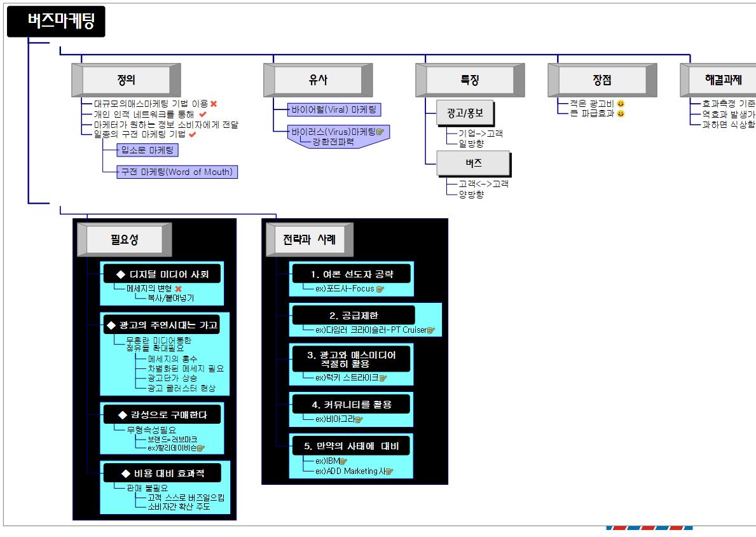This screenshot has width=756, height=537.
Task: Click the smiley icon beside 큰 파급효과
Action: [x=621, y=114]
